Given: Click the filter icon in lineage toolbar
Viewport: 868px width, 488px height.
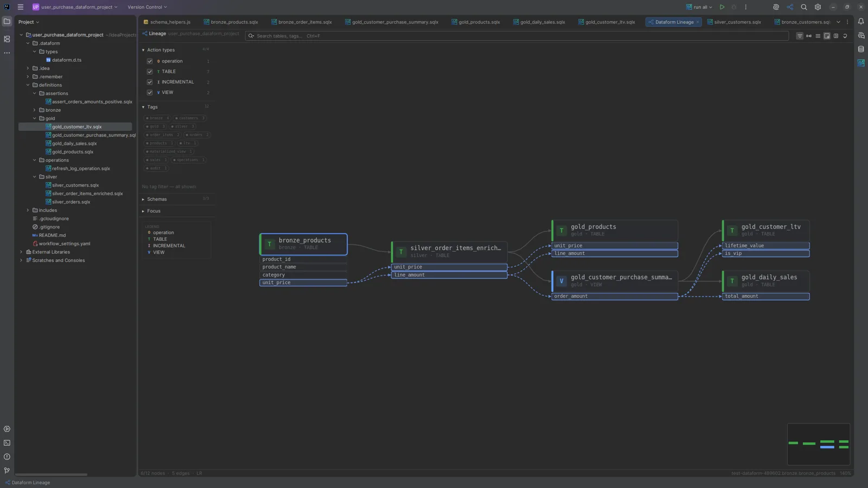Looking at the screenshot, I should (x=800, y=36).
